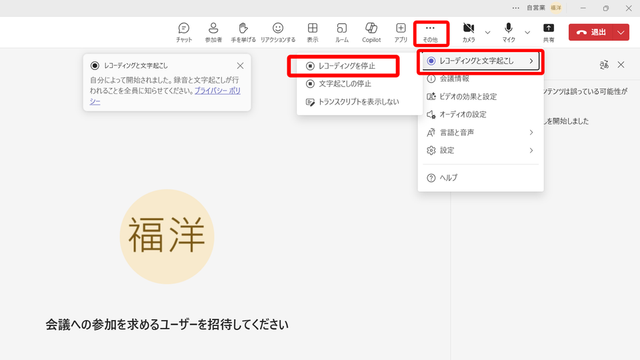Choose 文字起こしの停止 in the submenu
This screenshot has height=360, width=640.
pos(359,84)
